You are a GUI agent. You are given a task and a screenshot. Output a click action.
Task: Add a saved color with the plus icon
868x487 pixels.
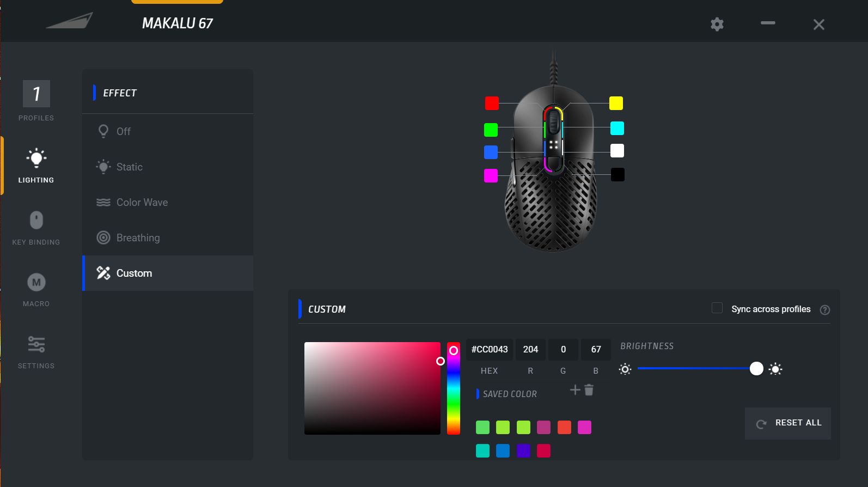575,389
